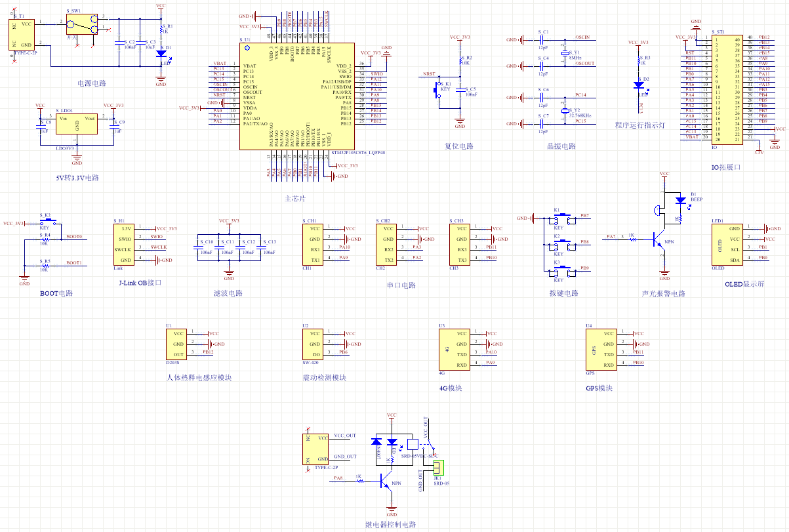Select the S_Y2 32.768KHz crystal

click(564, 110)
